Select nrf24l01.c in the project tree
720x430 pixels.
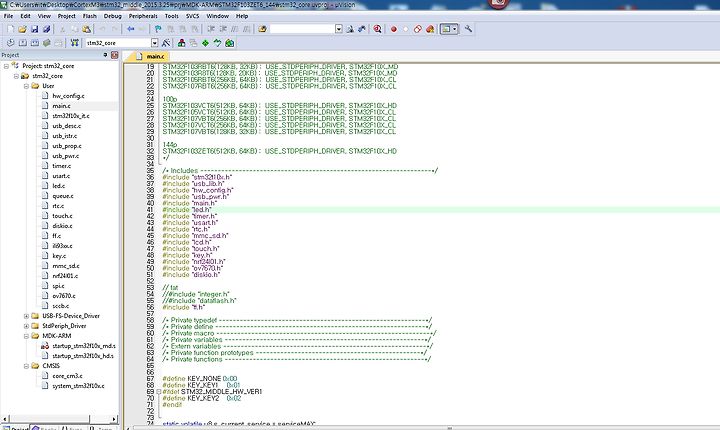pos(65,276)
